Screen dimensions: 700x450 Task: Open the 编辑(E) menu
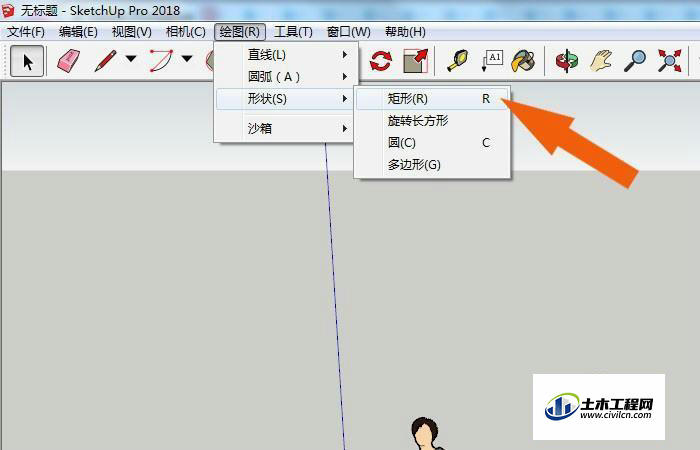point(78,32)
